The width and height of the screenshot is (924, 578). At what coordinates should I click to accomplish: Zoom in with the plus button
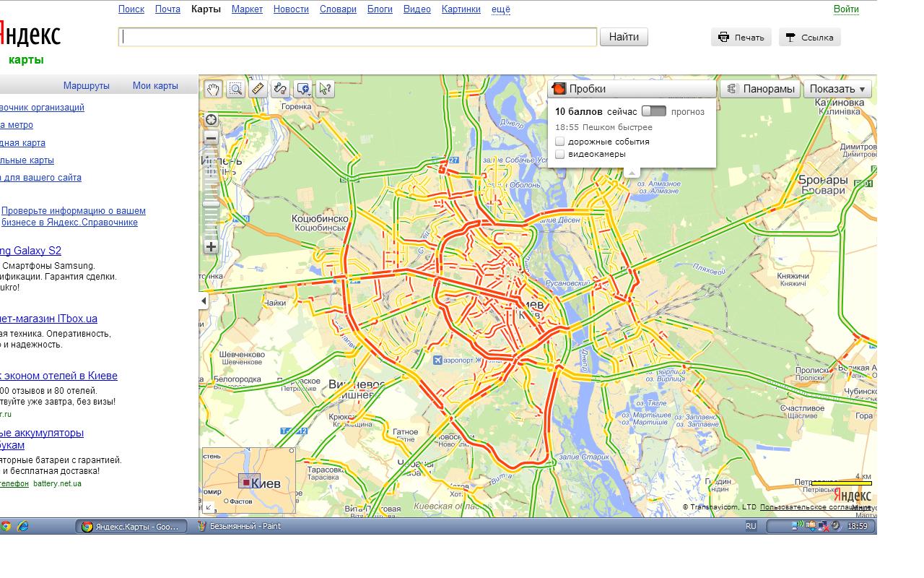211,247
